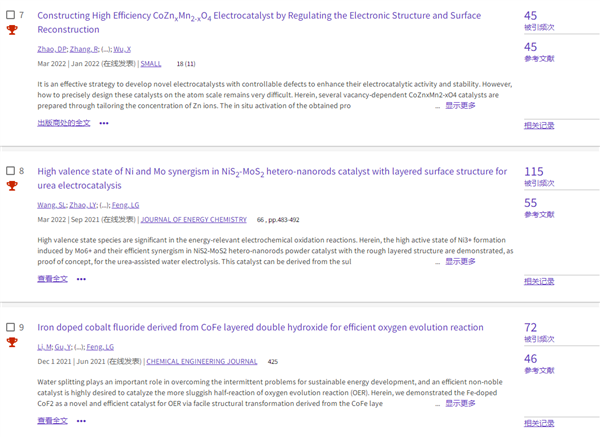This screenshot has width=600, height=437.
Task: Click 查看全文 for record 8
Action: point(52,279)
